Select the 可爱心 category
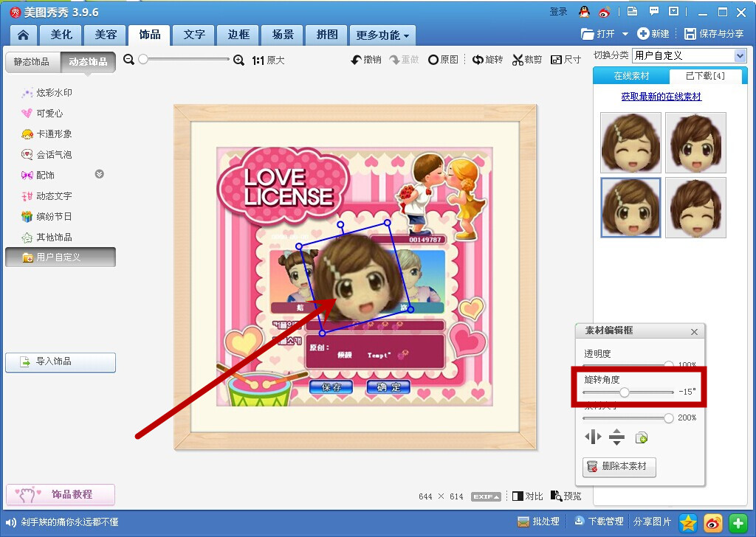 (42, 113)
